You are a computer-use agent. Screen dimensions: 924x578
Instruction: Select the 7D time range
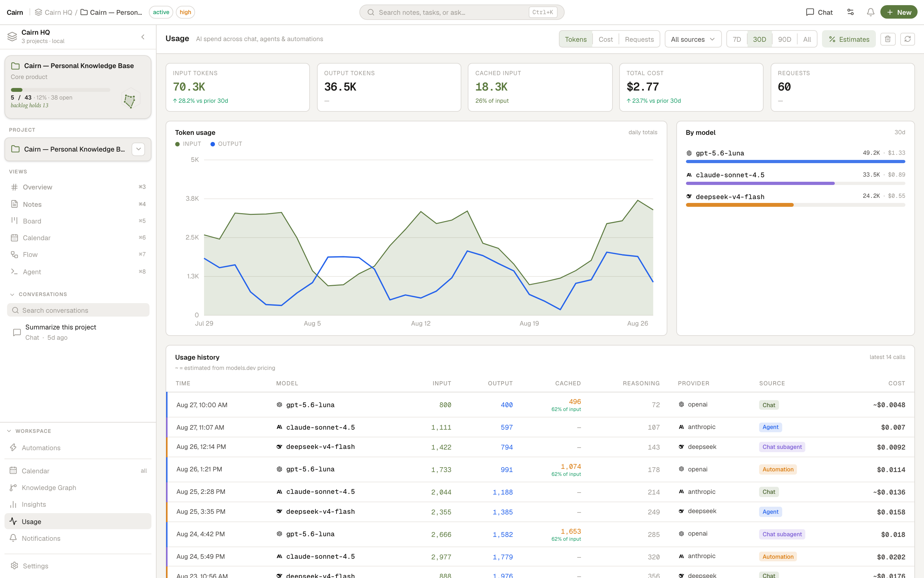tap(737, 39)
